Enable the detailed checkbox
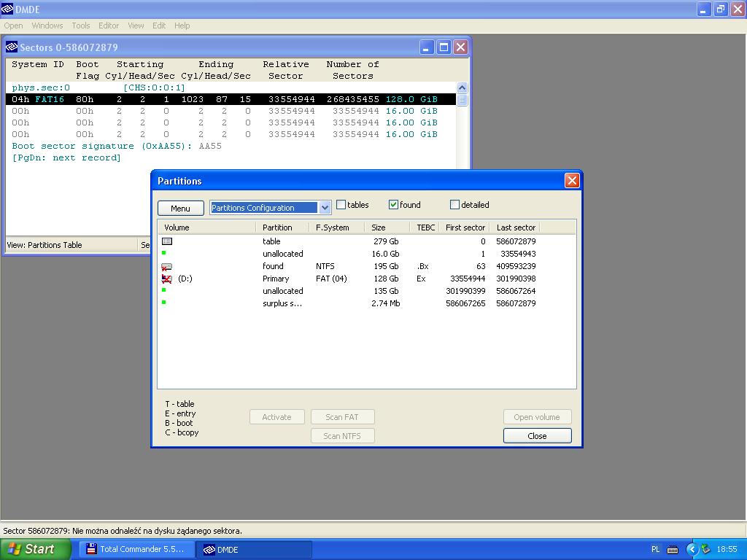Viewport: 747px width, 560px height. point(455,205)
